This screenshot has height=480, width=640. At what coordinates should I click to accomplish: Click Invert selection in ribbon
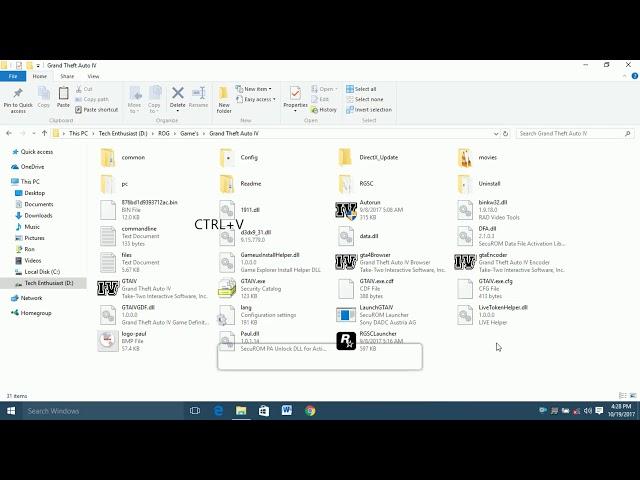click(369, 110)
